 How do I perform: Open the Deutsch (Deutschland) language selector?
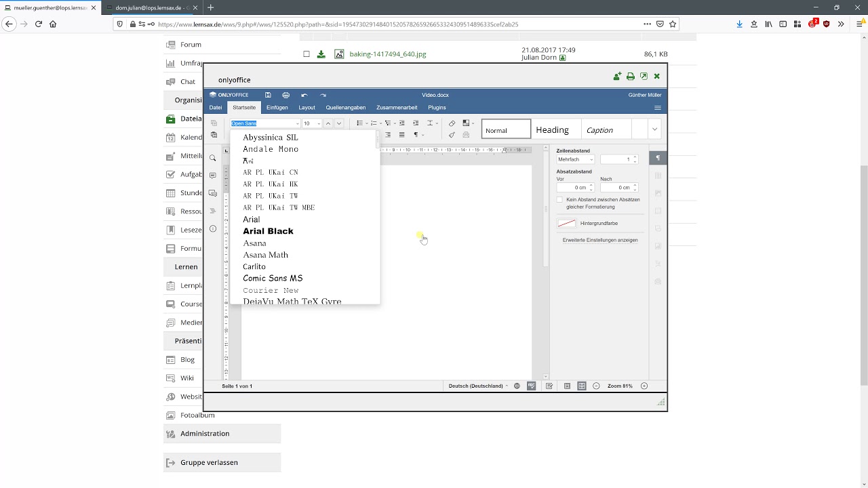pyautogui.click(x=478, y=386)
